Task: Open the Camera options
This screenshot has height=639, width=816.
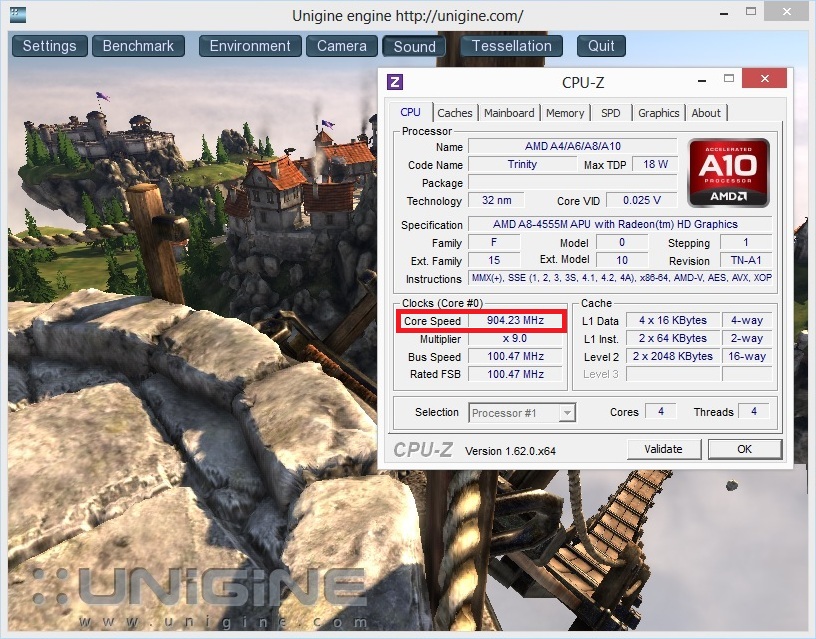Action: click(x=342, y=46)
